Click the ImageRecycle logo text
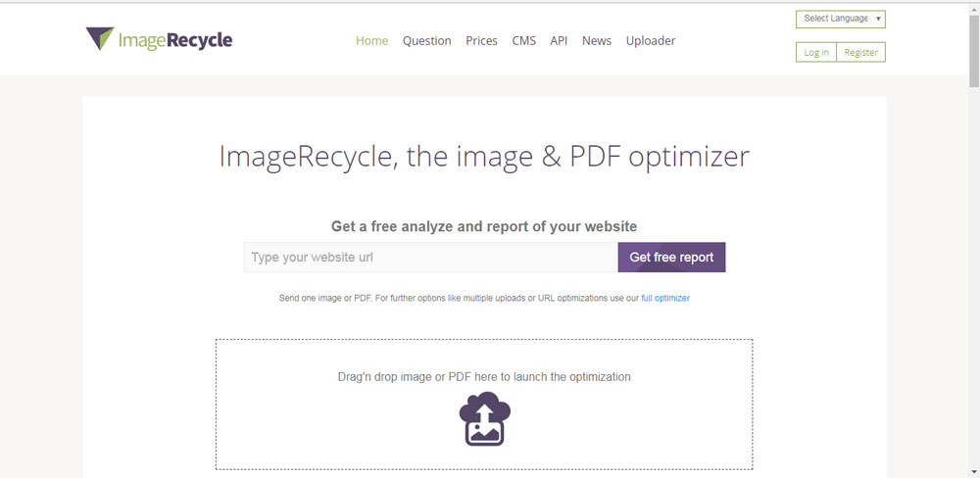Screen dimensions: 980x478 click(174, 41)
